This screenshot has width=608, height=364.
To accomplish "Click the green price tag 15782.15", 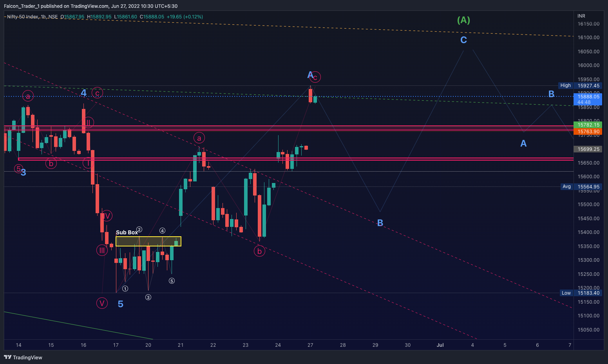I will pyautogui.click(x=588, y=125).
